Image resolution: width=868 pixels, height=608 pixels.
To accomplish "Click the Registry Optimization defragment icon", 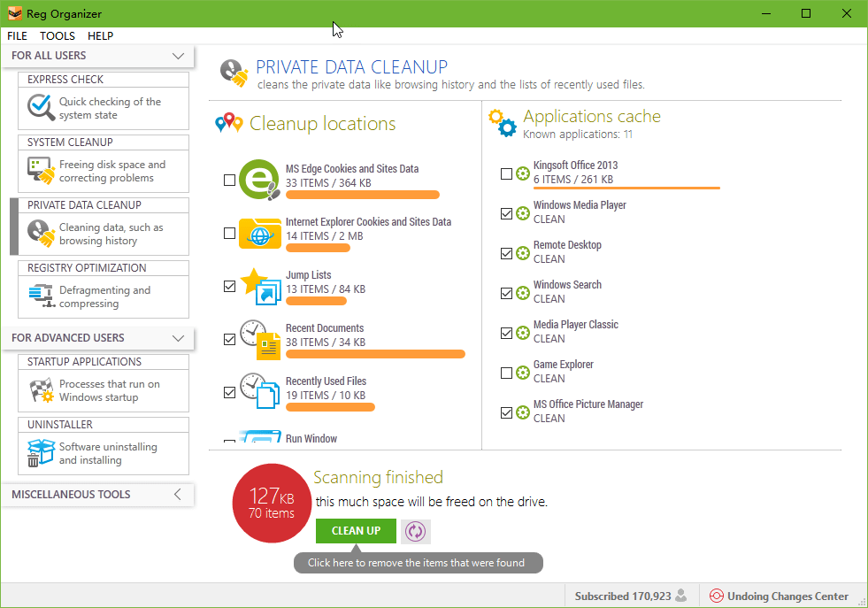I will pos(41,296).
